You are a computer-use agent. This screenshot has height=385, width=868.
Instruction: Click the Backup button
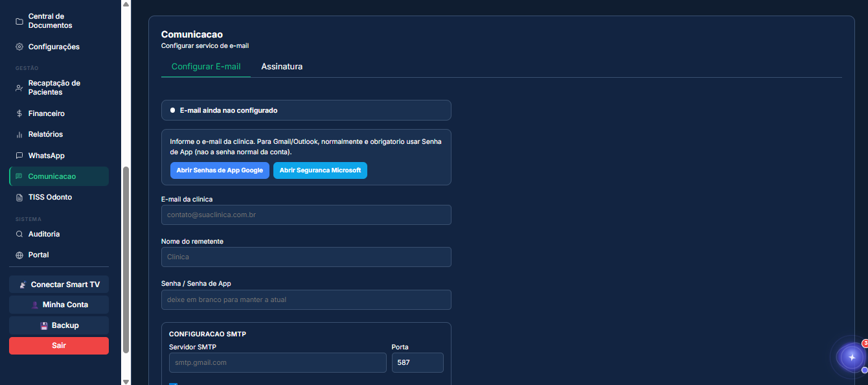coord(59,325)
